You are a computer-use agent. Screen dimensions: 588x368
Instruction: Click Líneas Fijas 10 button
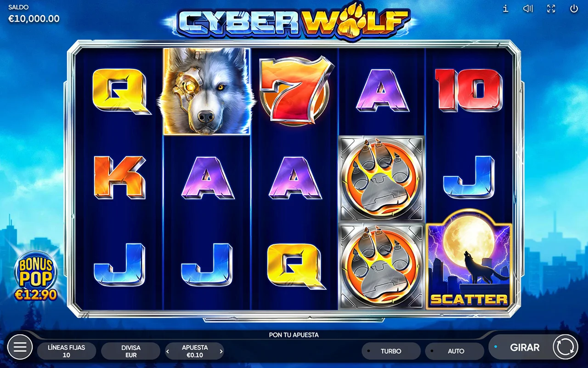point(67,351)
